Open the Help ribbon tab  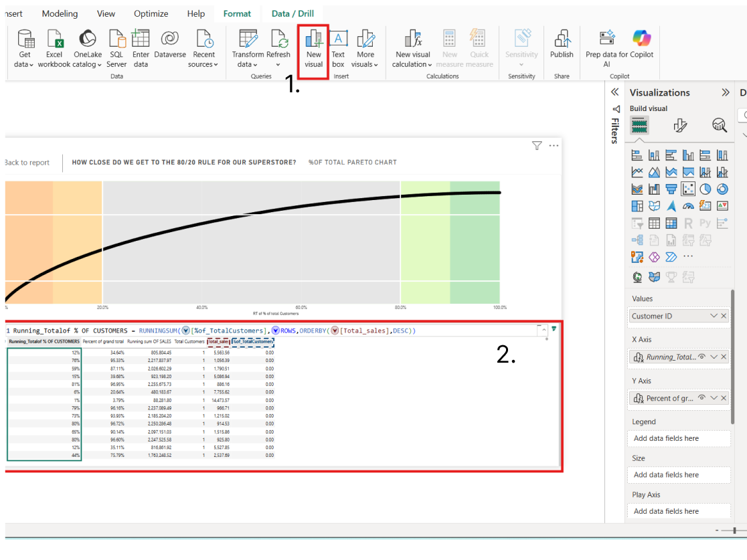pyautogui.click(x=196, y=13)
